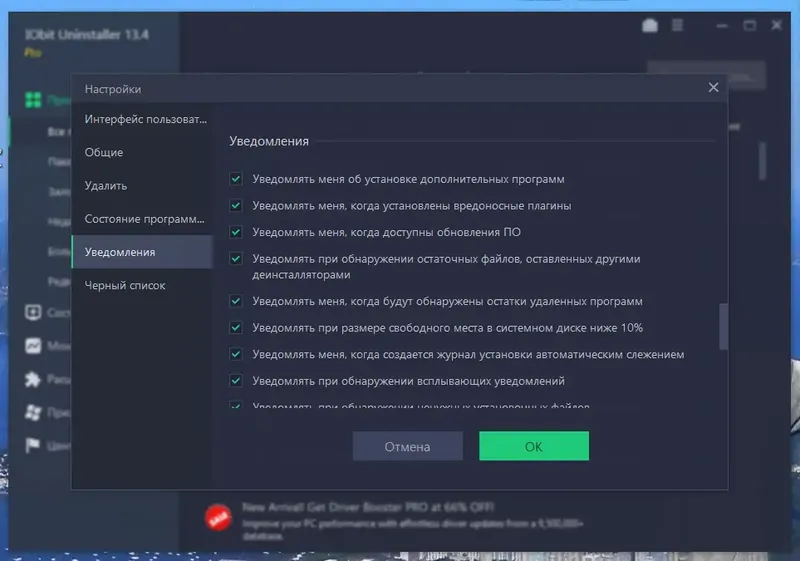Uncheck notify about leftovers from other uninstallers
The width and height of the screenshot is (800, 561).
tap(236, 259)
